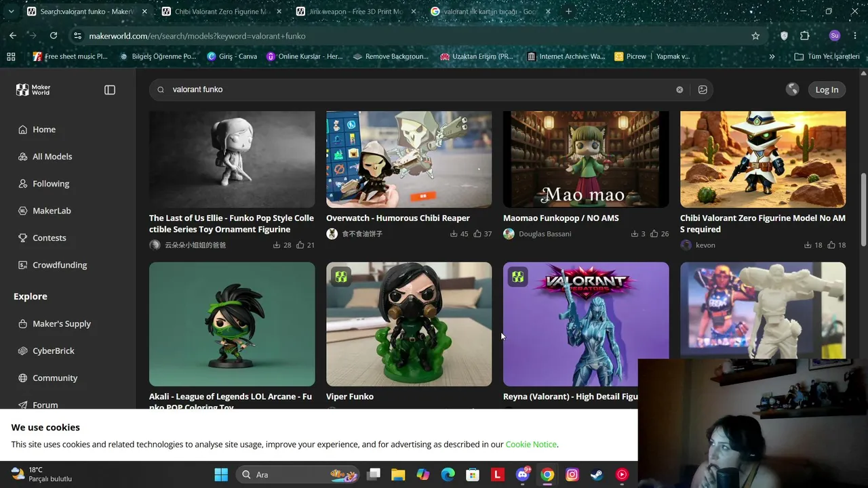Open the Windows Start menu
Image resolution: width=868 pixels, height=488 pixels.
coord(221,474)
